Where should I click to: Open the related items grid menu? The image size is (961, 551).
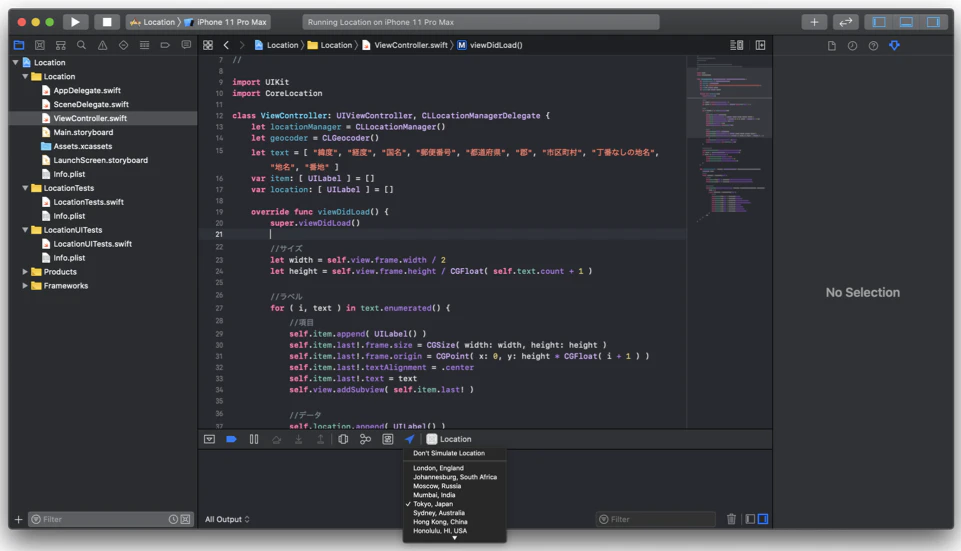coord(208,45)
